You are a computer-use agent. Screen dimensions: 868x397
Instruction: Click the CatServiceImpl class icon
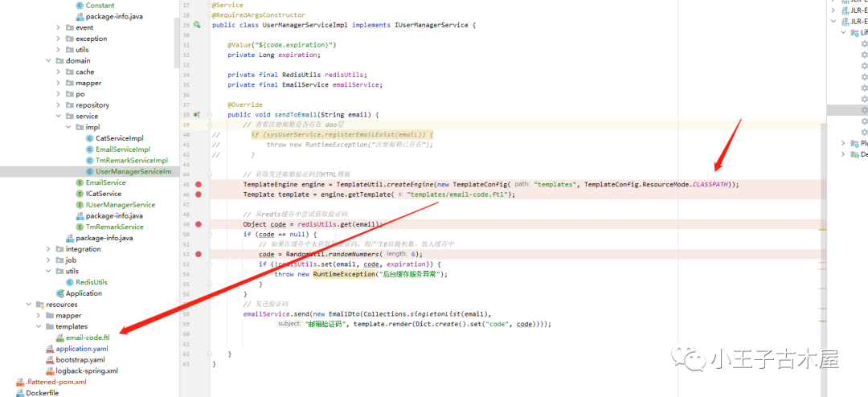89,138
